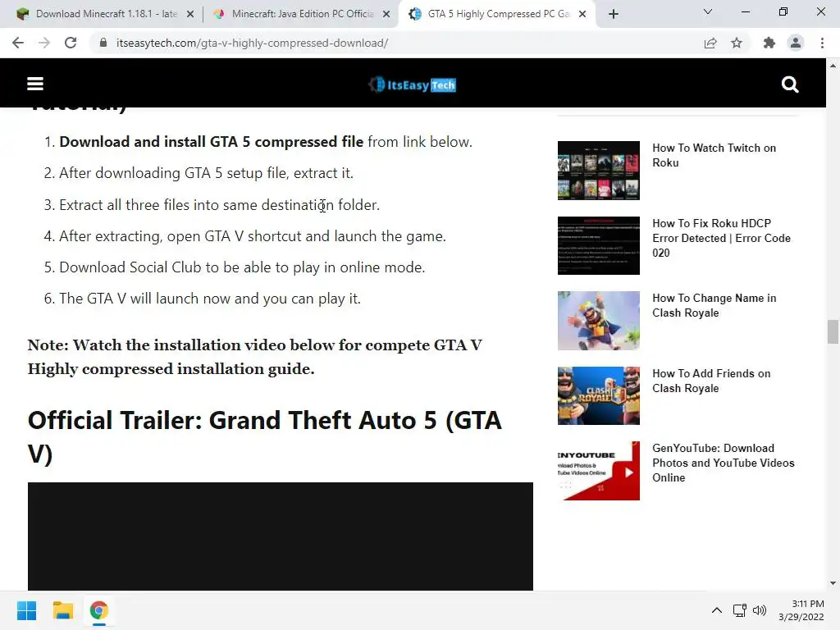Click the page vertical scrollbar thumb
The width and height of the screenshot is (840, 630).
833,331
